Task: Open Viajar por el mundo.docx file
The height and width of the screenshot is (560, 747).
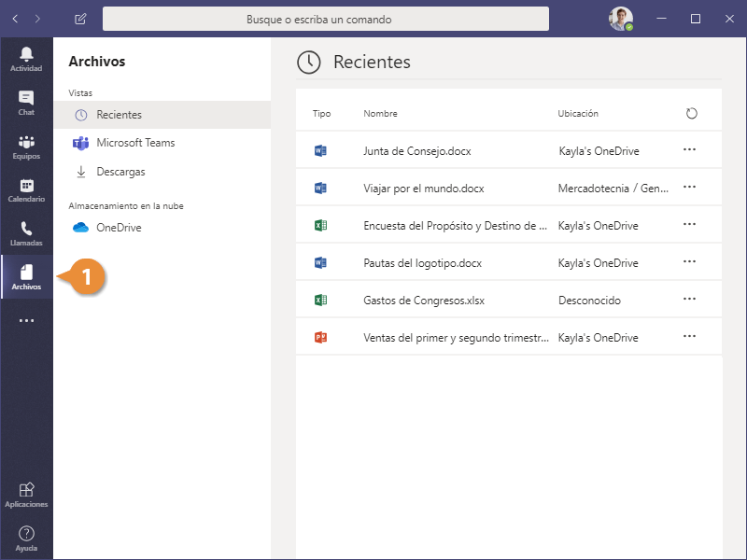Action: [423, 188]
